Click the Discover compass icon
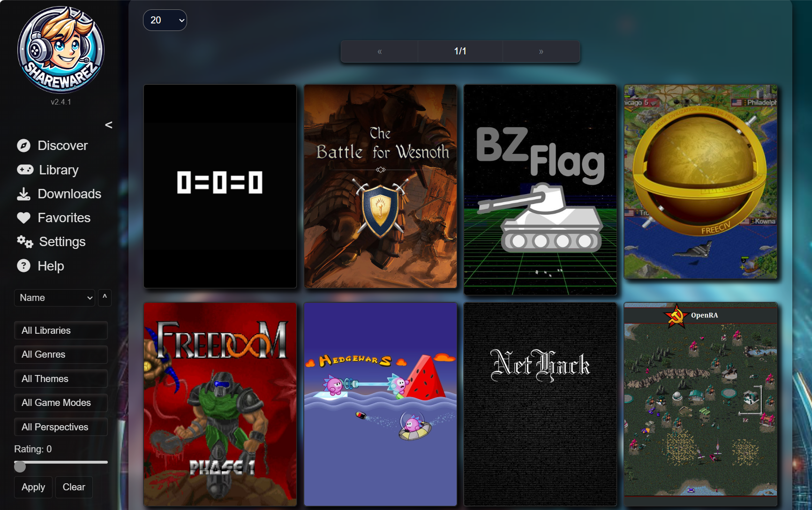This screenshot has height=510, width=812. click(x=23, y=146)
